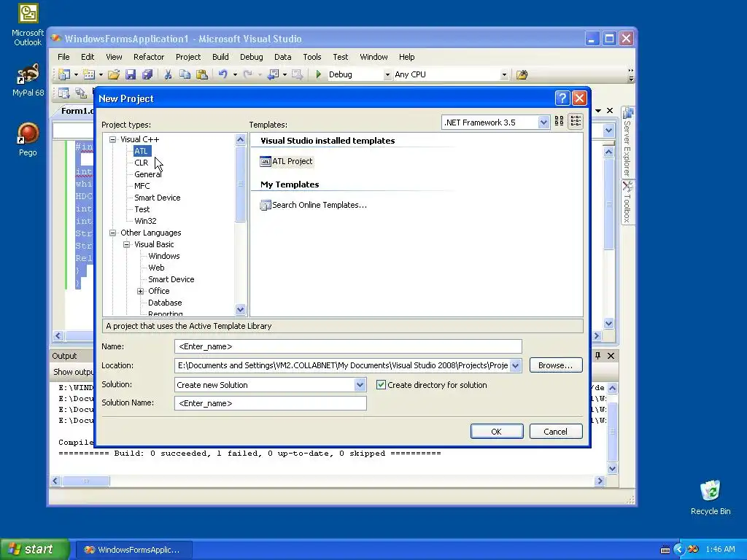Click the Navigate Forward icon
This screenshot has height=560, width=747.
point(298,74)
